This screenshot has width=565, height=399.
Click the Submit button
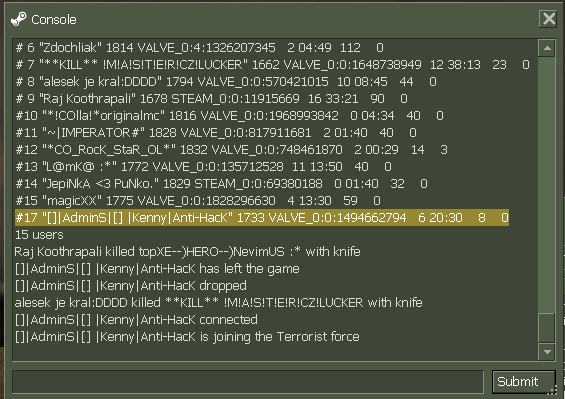(523, 381)
